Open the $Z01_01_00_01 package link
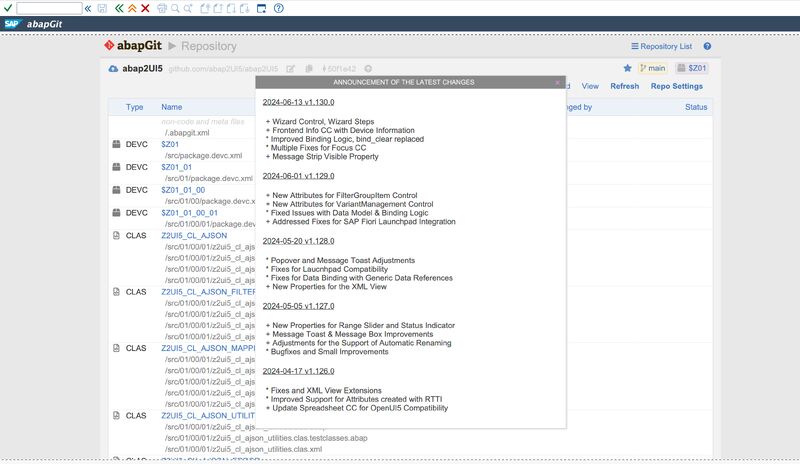 (x=189, y=213)
